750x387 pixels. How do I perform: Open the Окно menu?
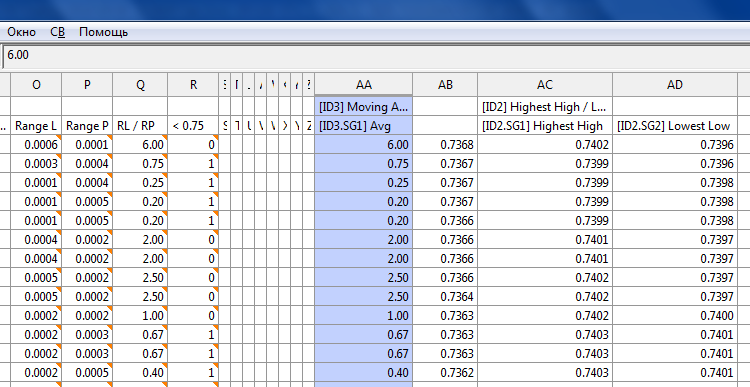(x=22, y=32)
